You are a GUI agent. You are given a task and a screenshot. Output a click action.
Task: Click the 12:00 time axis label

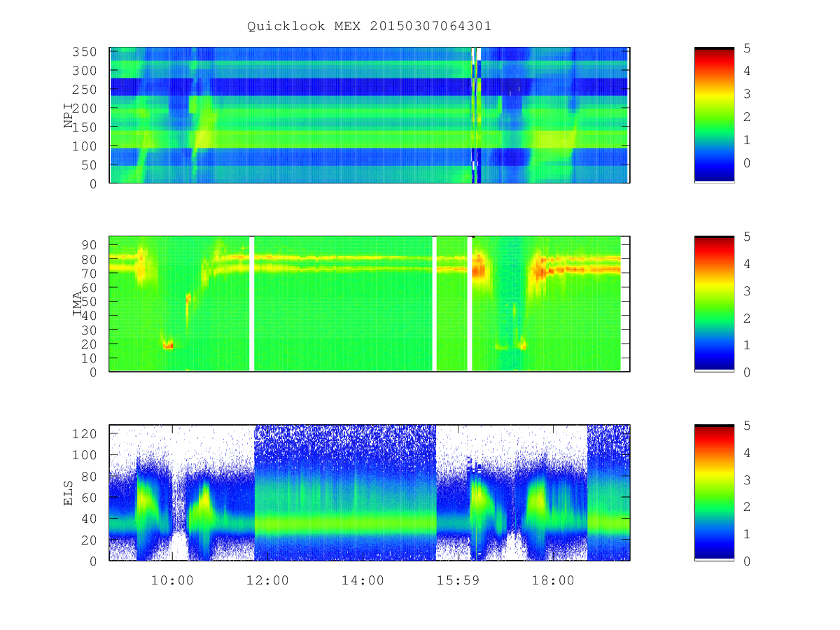click(x=267, y=580)
